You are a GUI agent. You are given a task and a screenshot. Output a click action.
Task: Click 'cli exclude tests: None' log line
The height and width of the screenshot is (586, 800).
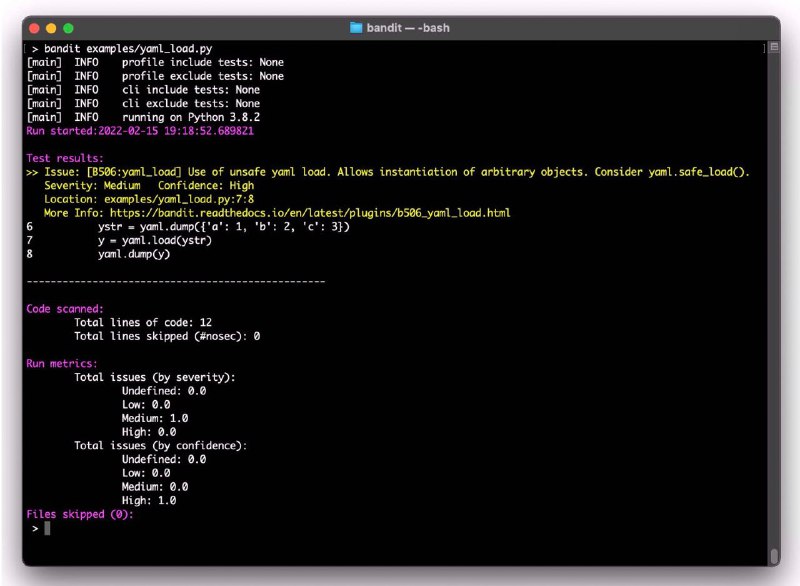click(191, 104)
